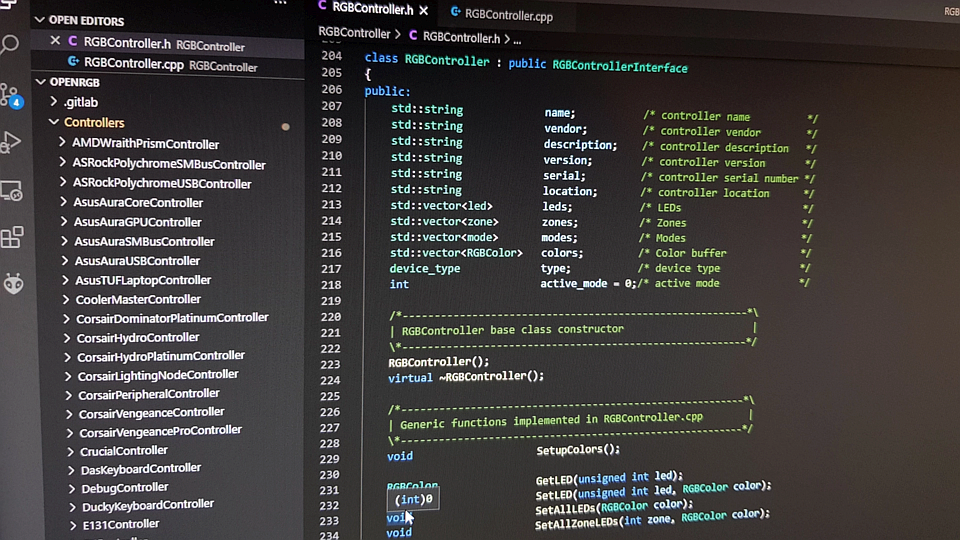
Task: Select CorsairLightingNodeController folder
Action: (x=158, y=375)
